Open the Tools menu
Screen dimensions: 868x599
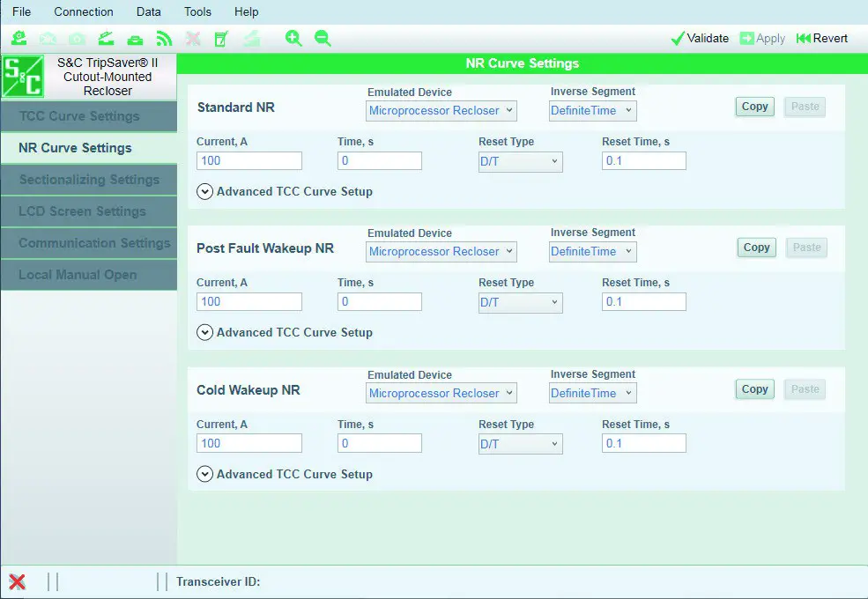click(x=197, y=11)
